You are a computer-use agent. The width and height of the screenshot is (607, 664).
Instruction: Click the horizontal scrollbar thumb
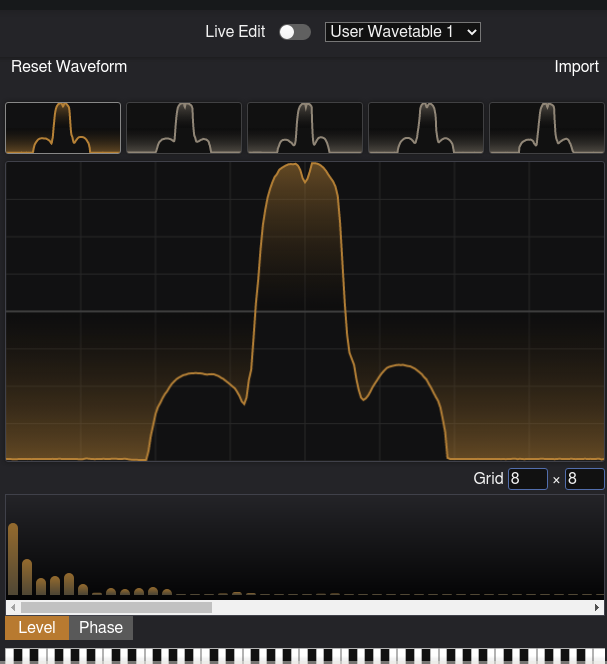point(116,607)
